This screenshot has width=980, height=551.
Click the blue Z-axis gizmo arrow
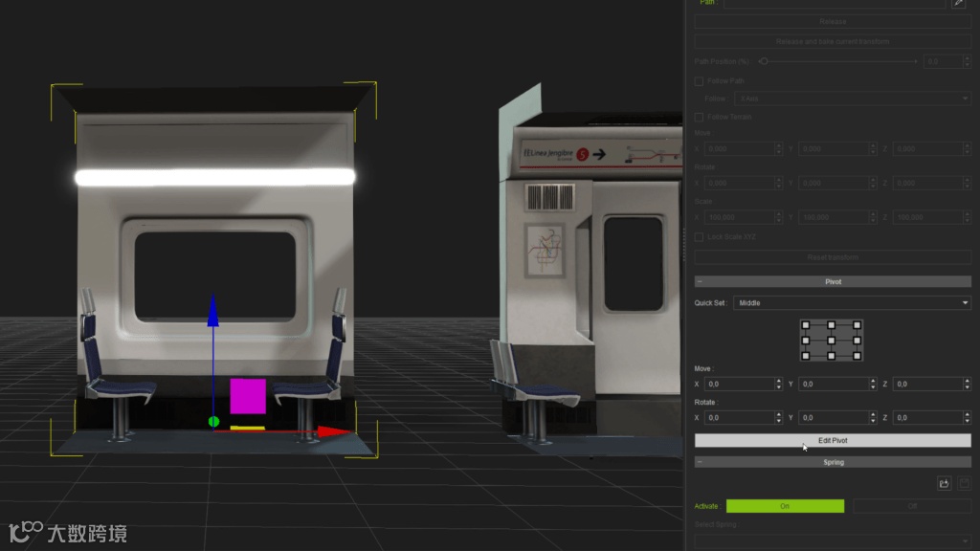point(213,311)
